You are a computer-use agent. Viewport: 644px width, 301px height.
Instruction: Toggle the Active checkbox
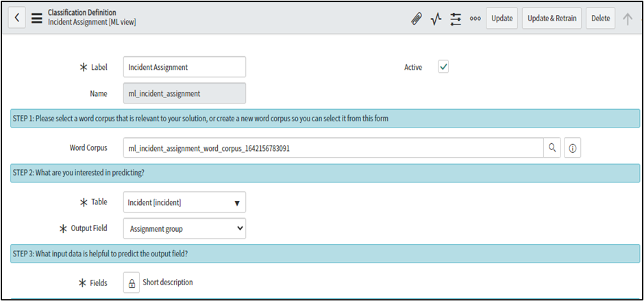[x=443, y=67]
